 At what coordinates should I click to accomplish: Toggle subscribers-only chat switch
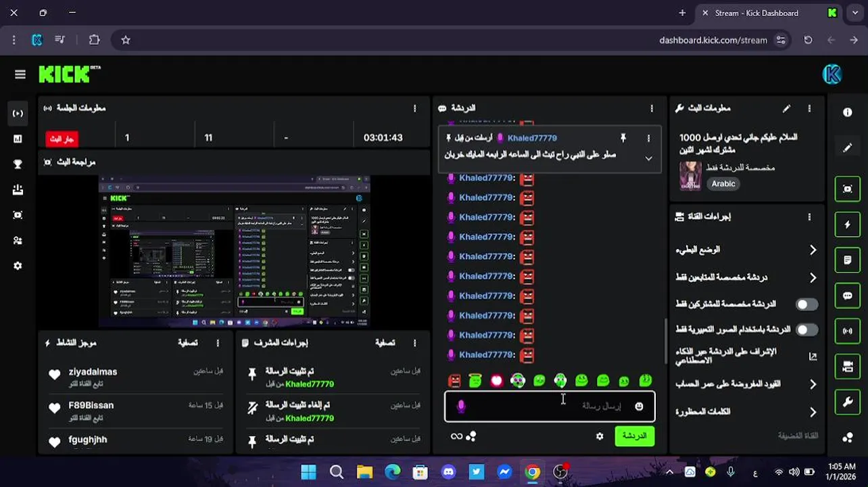806,304
